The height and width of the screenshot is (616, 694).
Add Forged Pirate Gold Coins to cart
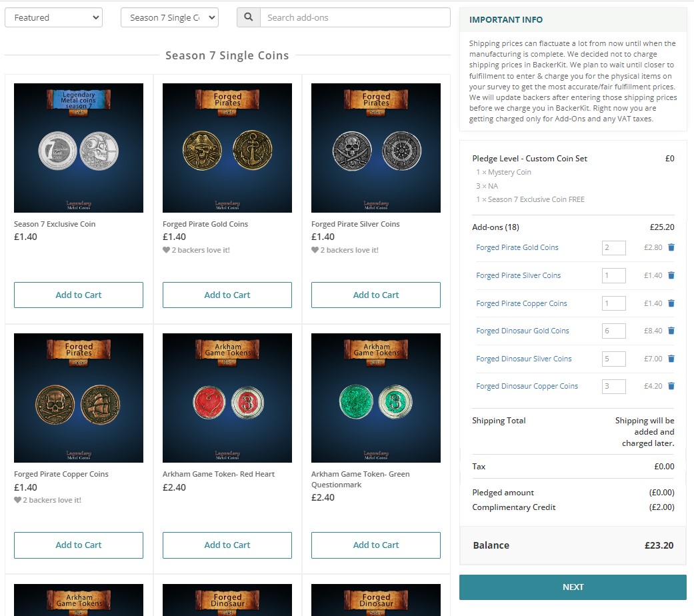click(227, 295)
